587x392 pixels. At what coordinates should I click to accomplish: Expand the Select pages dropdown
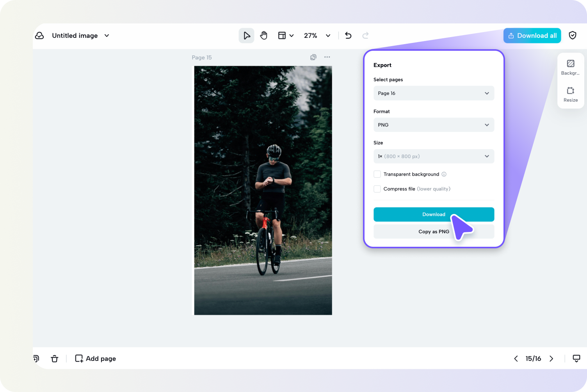tap(434, 93)
